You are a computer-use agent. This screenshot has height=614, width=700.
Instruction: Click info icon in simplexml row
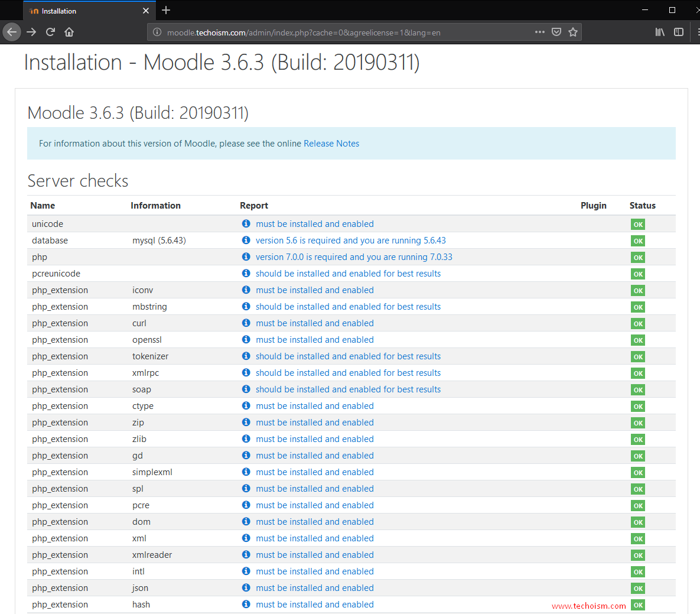[246, 471]
